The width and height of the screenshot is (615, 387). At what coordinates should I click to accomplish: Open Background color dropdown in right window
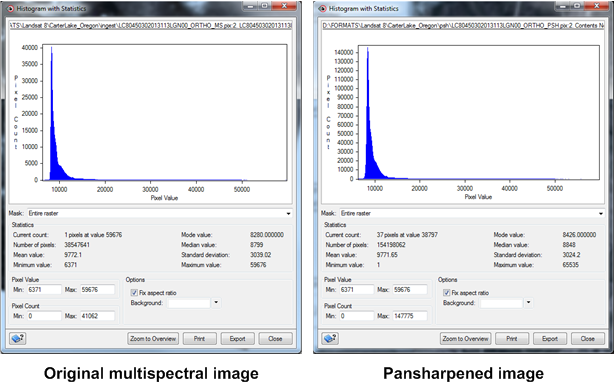pyautogui.click(x=528, y=303)
